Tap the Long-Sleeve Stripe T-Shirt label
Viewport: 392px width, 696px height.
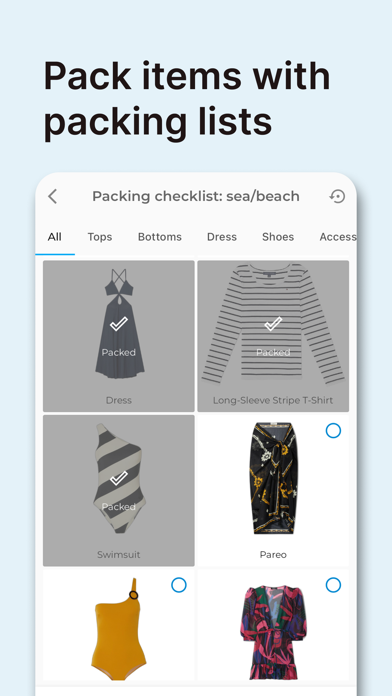(273, 400)
